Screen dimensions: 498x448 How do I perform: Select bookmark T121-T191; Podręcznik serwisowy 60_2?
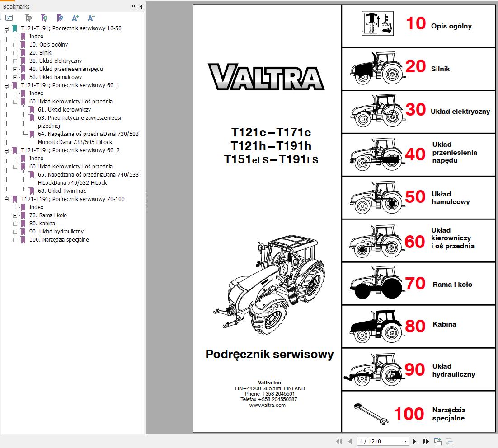click(70, 150)
